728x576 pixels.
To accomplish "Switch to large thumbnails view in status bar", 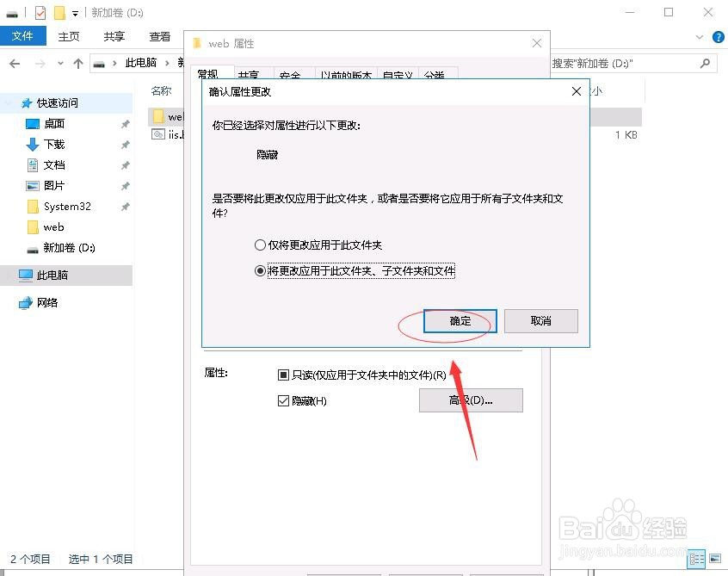I will 715,559.
